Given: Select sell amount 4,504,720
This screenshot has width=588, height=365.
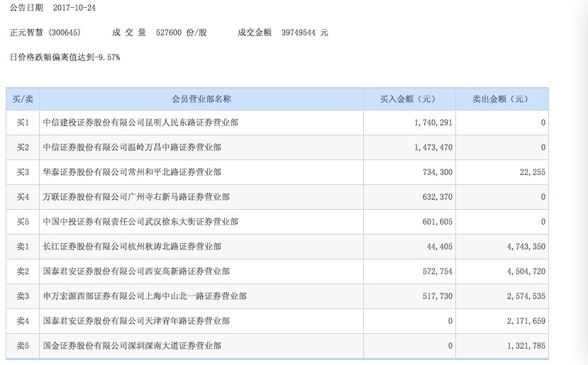Looking at the screenshot, I should (526, 271).
